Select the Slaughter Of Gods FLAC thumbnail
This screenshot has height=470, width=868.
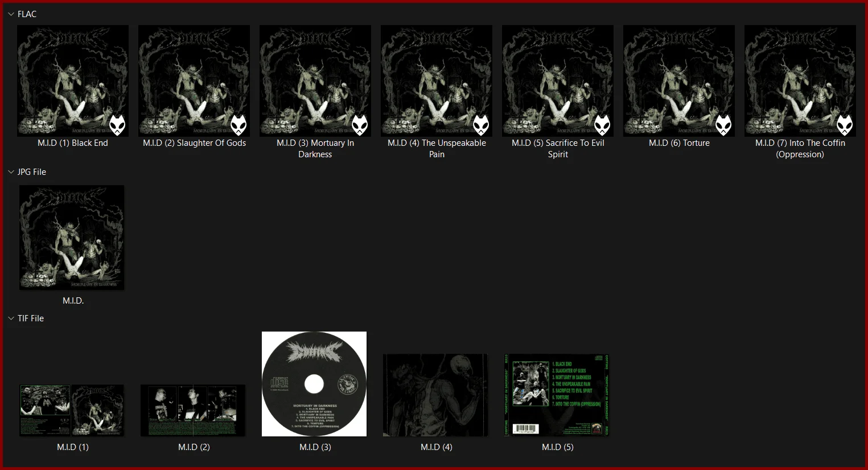[194, 81]
